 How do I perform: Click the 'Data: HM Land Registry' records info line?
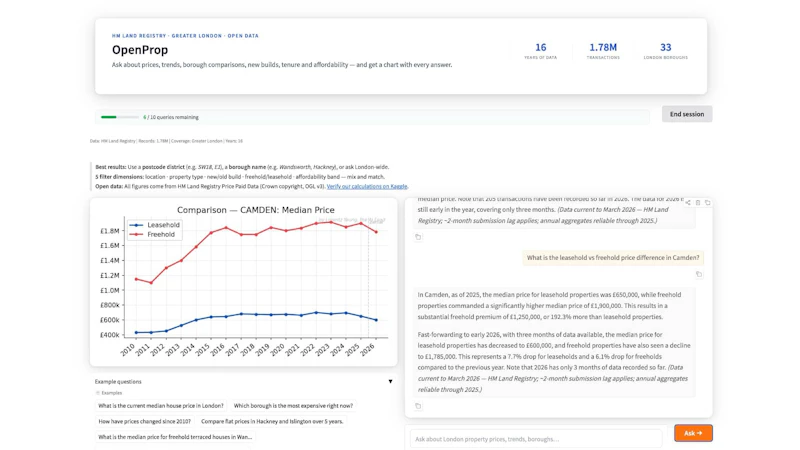166,141
